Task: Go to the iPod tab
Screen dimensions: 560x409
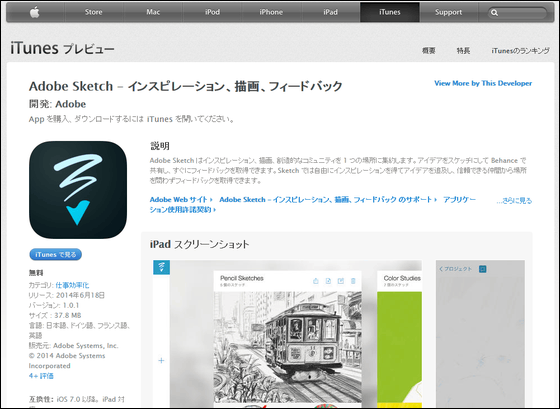Action: click(212, 12)
